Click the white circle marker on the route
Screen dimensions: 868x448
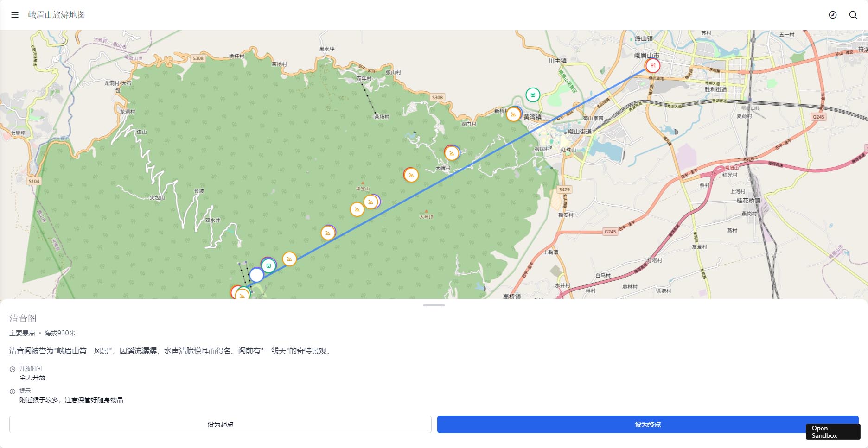[x=256, y=275]
